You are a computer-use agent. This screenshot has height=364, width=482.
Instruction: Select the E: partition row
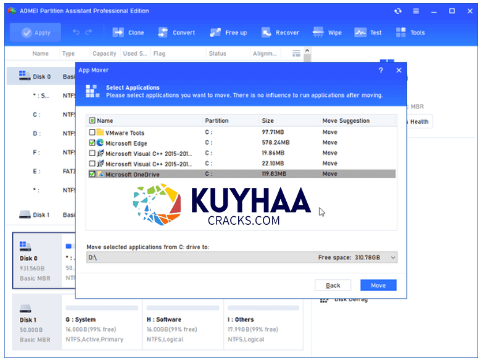tap(41, 171)
